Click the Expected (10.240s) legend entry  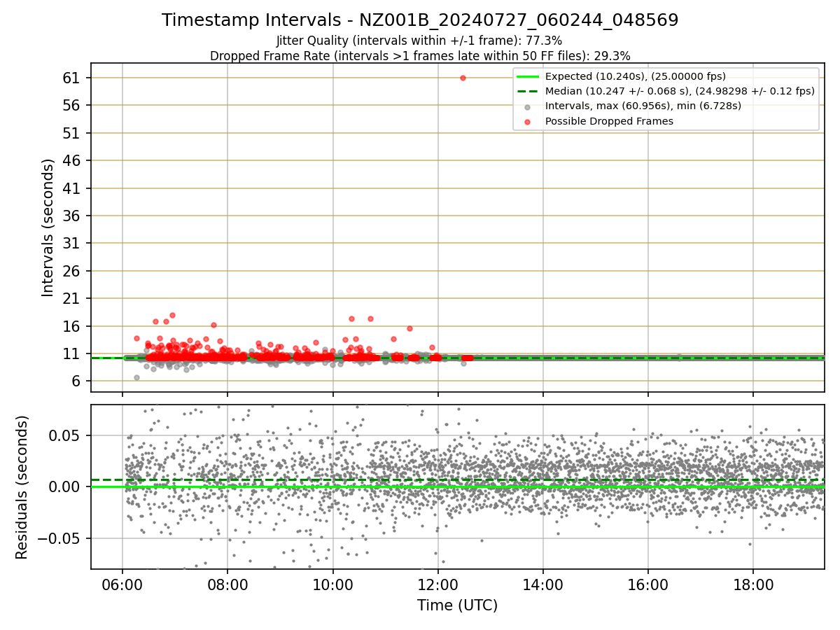(x=636, y=76)
